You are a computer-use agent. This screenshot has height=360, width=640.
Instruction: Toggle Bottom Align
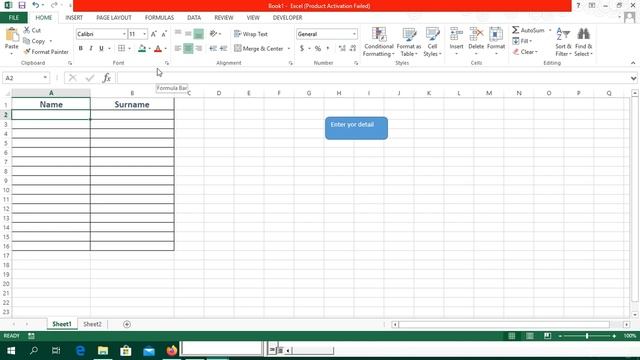(198, 33)
